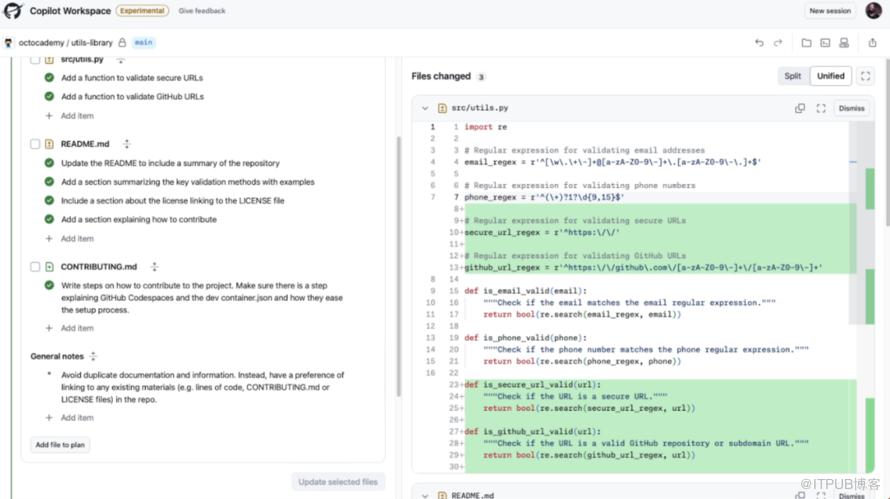Click fullscreen icon beside Unified button

click(866, 76)
